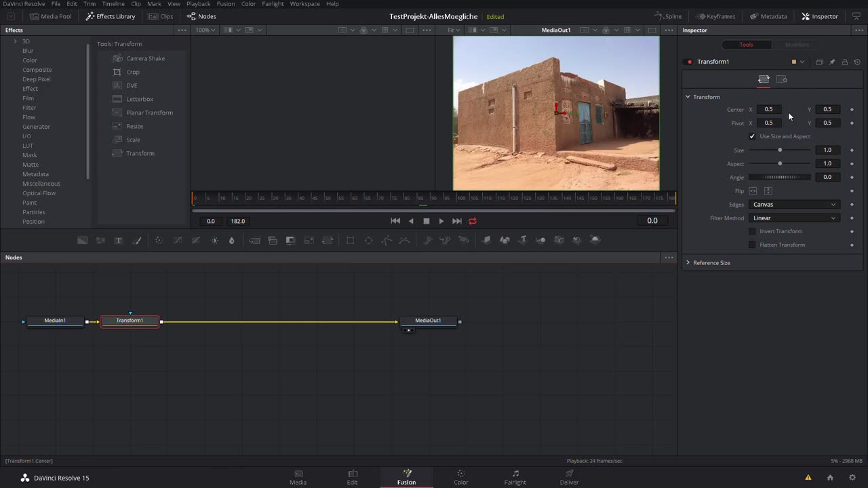Image resolution: width=868 pixels, height=488 pixels.
Task: Show the Media Pool panel
Action: coord(51,16)
